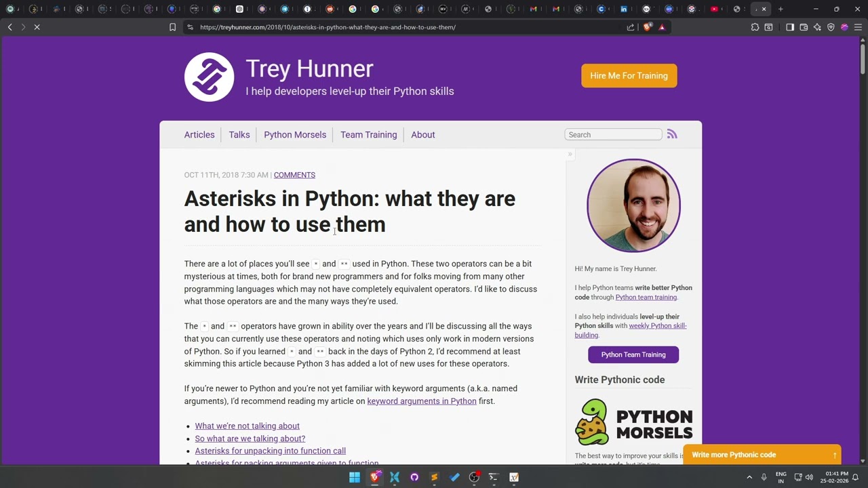The width and height of the screenshot is (868, 488).
Task: Open the Python team training link
Action: point(646,298)
